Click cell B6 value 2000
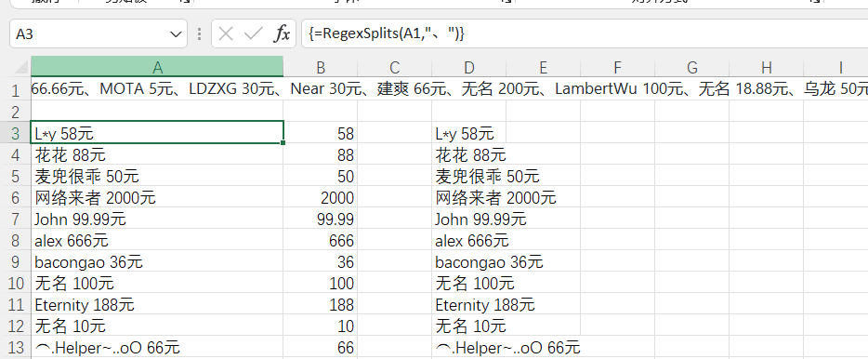This screenshot has height=359, width=868. click(x=321, y=196)
